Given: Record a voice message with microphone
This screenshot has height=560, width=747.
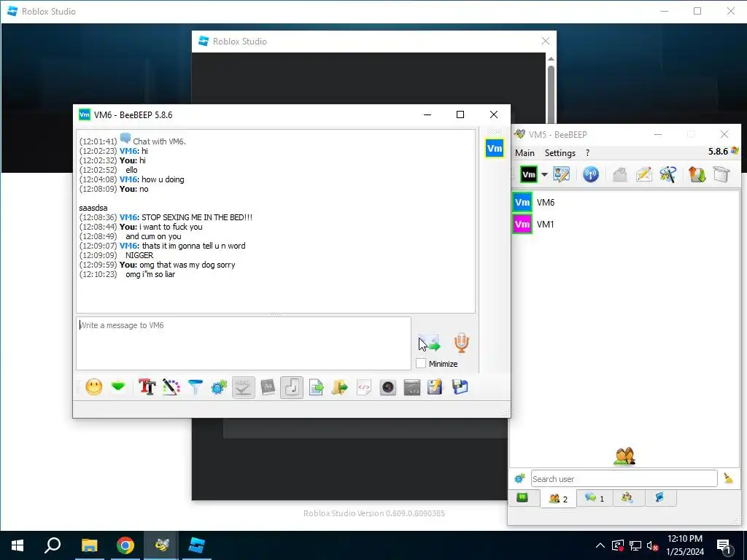Looking at the screenshot, I should pyautogui.click(x=461, y=343).
